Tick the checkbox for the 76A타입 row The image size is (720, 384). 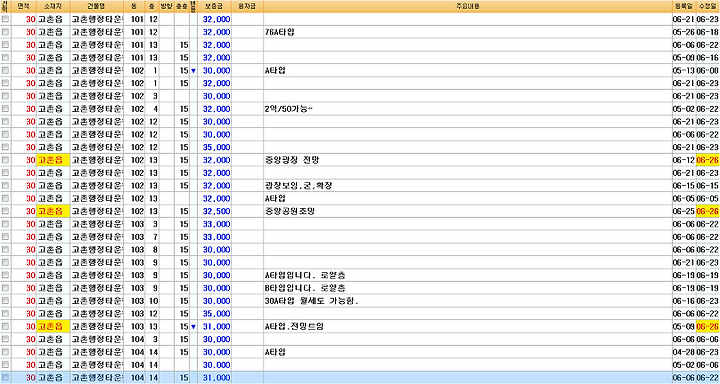(x=5, y=32)
